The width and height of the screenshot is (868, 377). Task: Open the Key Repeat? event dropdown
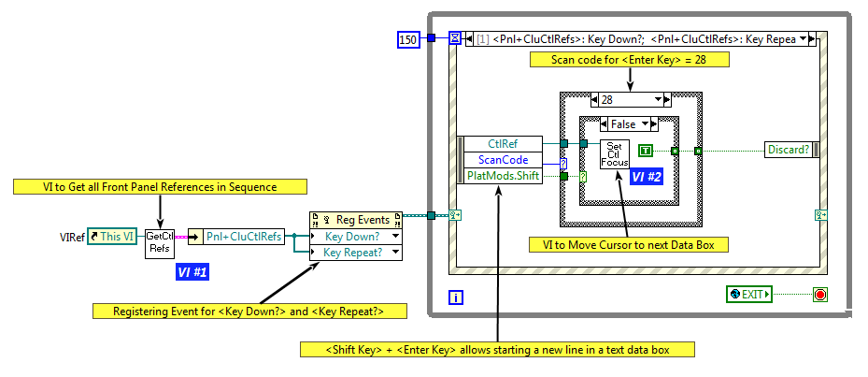(x=396, y=253)
